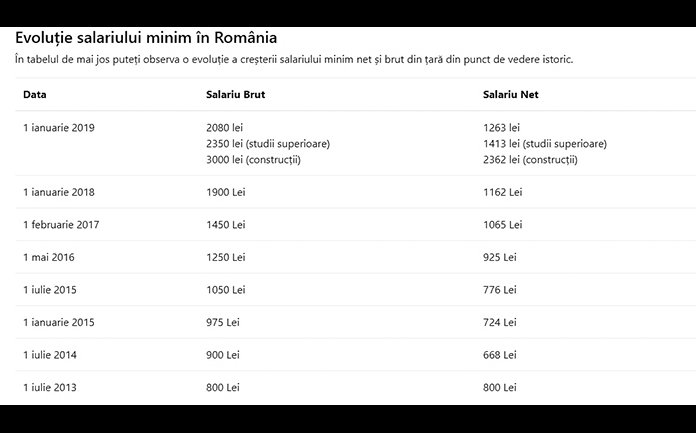This screenshot has height=433, width=696.
Task: Select the "1 iulie 2013" date cell
Action: (50, 387)
